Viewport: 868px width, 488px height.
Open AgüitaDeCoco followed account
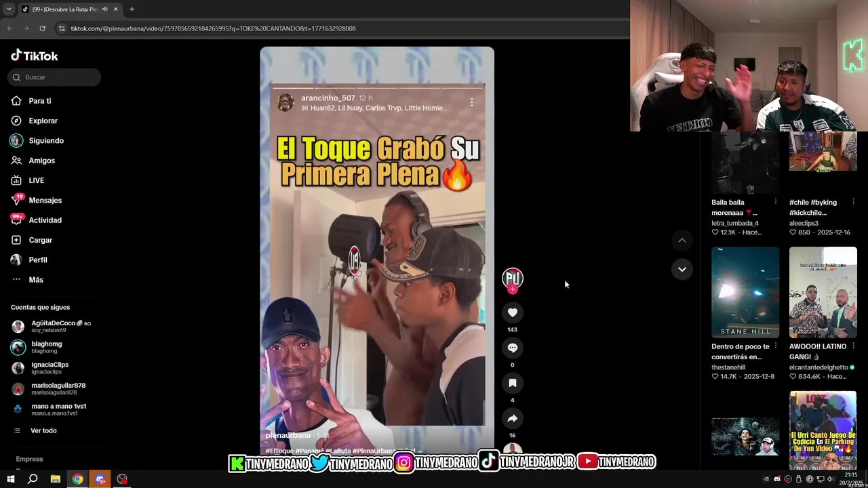tap(51, 327)
